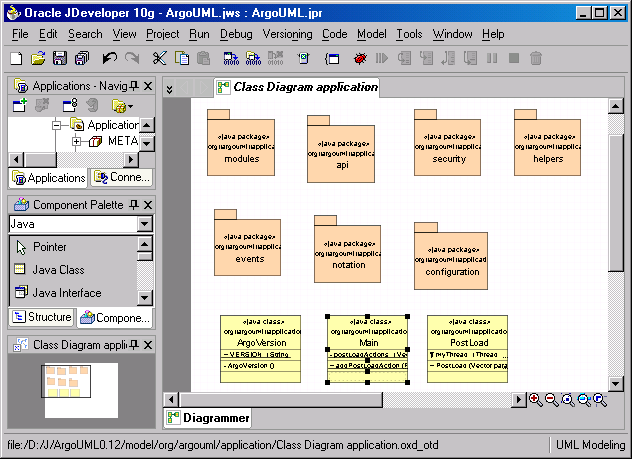This screenshot has width=632, height=459.
Task: Click diagram vertical scrollbar down arrow
Action: pyautogui.click(x=615, y=384)
